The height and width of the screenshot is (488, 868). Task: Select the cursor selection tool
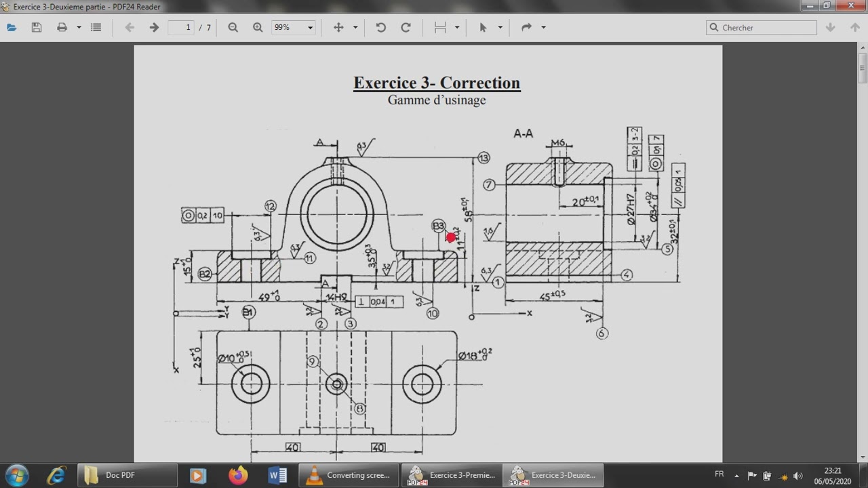click(483, 27)
